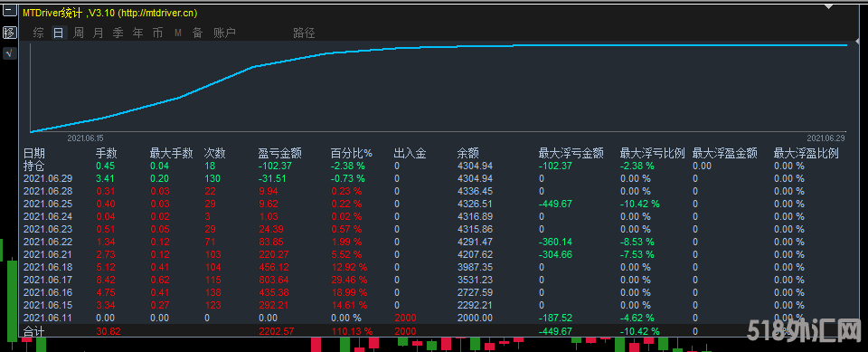Click the 最大手数 column header

[x=171, y=153]
